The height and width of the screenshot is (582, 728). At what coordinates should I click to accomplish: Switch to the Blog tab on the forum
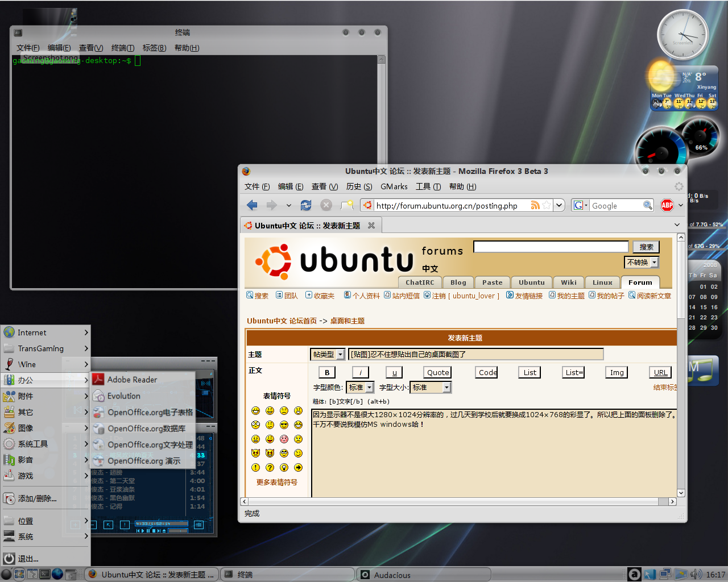(458, 282)
